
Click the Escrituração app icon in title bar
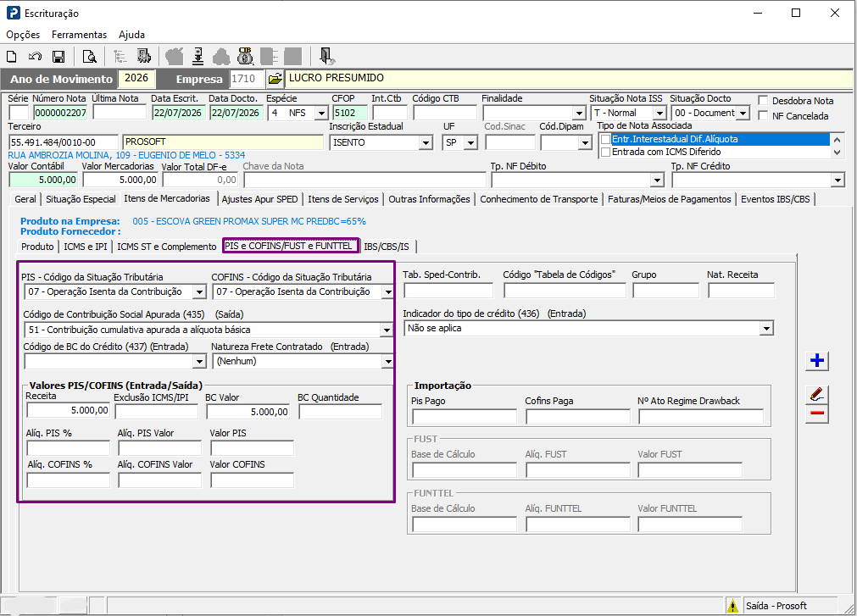pos(13,13)
